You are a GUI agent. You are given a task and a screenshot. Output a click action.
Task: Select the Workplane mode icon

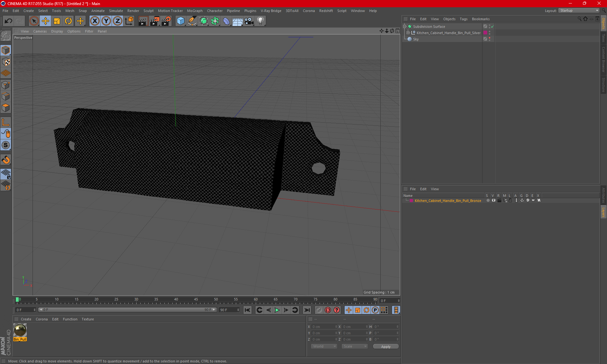tap(6, 73)
